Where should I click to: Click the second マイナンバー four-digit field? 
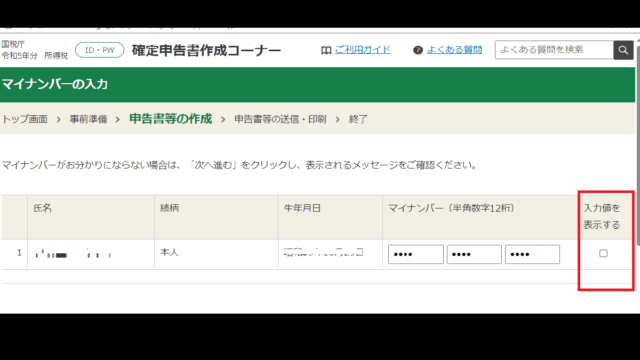[x=474, y=254]
